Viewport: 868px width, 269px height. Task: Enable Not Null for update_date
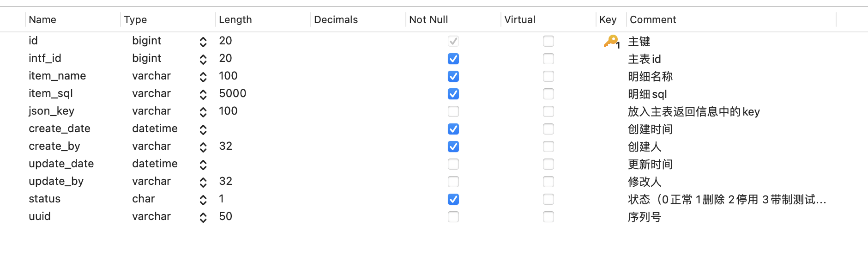click(x=453, y=164)
